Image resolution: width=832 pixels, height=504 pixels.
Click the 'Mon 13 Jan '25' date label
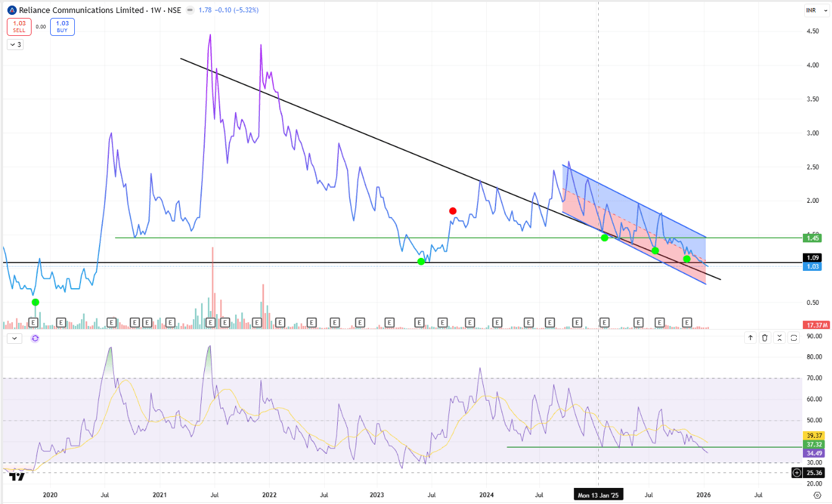pyautogui.click(x=598, y=495)
